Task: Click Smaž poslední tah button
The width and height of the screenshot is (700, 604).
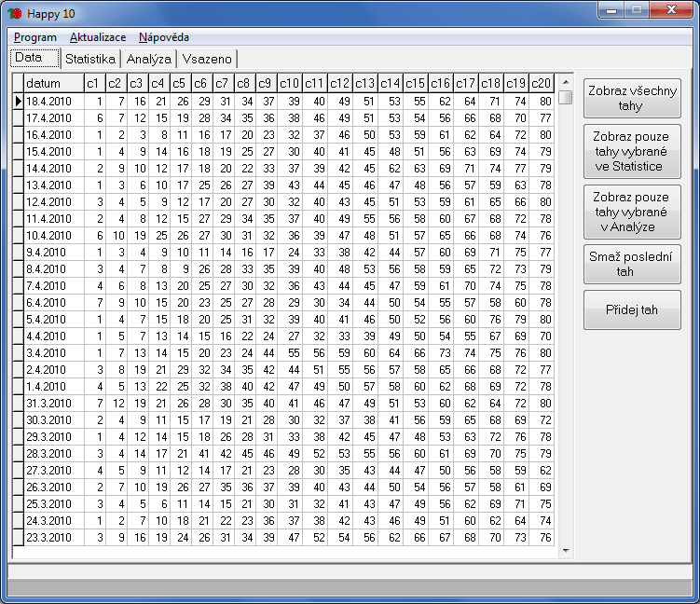Action: point(632,265)
